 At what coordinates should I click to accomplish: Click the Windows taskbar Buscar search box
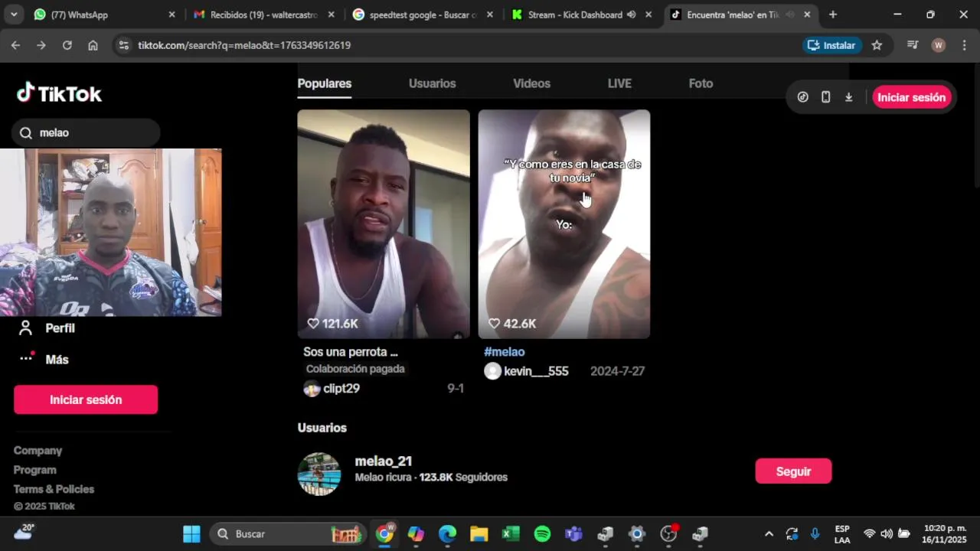(288, 533)
